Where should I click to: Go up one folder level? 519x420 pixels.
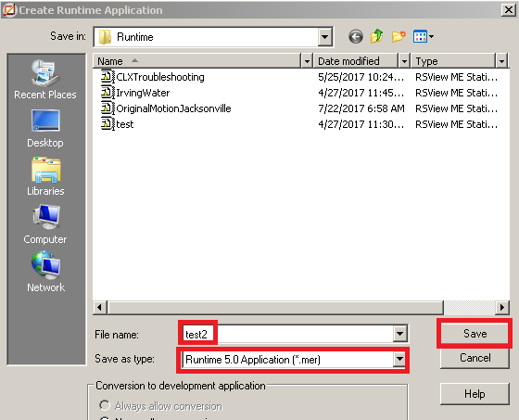(x=376, y=36)
